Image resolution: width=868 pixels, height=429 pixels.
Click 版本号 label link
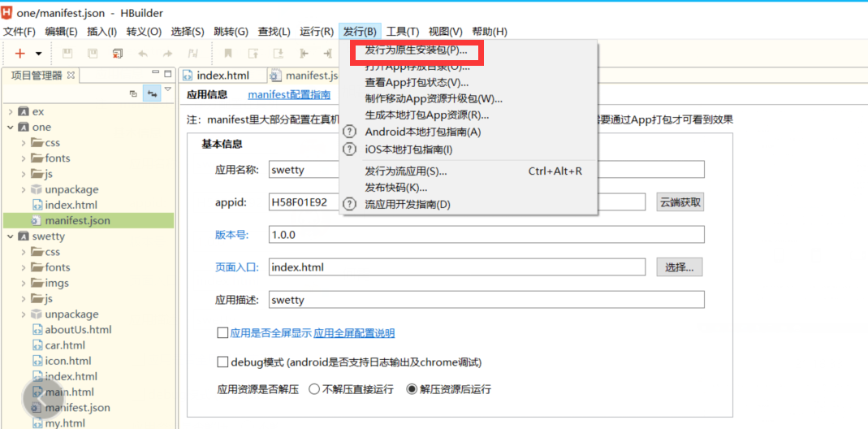tap(232, 235)
